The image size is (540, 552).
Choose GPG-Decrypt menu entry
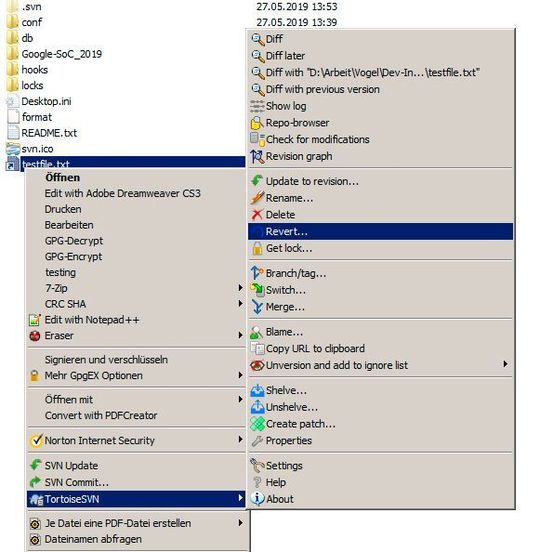tap(136, 241)
